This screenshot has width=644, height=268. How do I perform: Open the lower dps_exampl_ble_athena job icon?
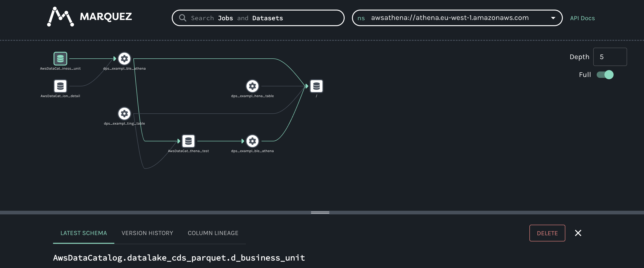click(x=252, y=141)
